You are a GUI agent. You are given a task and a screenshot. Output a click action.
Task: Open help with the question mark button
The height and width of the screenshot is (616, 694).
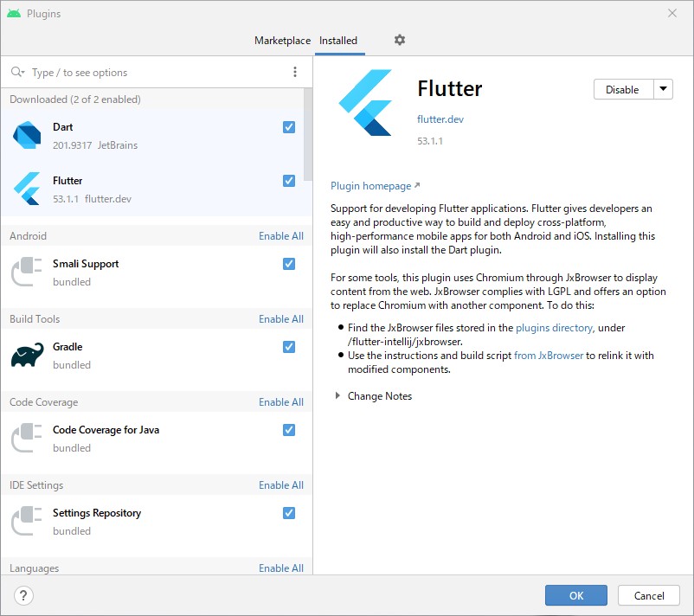click(23, 595)
